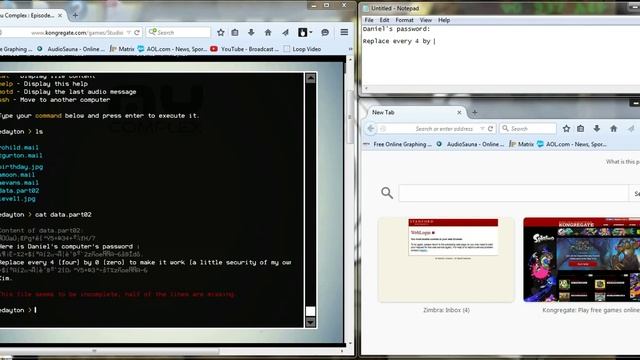Click paper plane send icon in Kongregate browser
The width and height of the screenshot is (640, 360).
point(285,32)
